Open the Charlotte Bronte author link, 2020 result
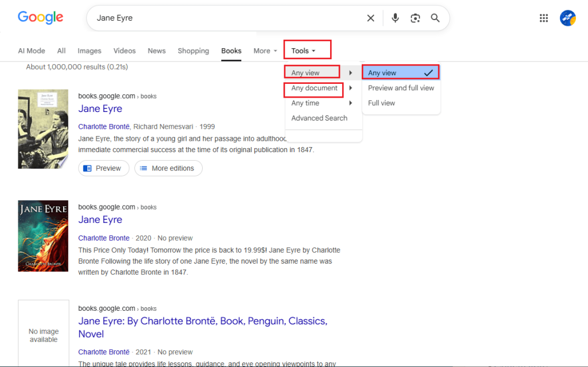Viewport: 588px width, 367px height. [103, 238]
